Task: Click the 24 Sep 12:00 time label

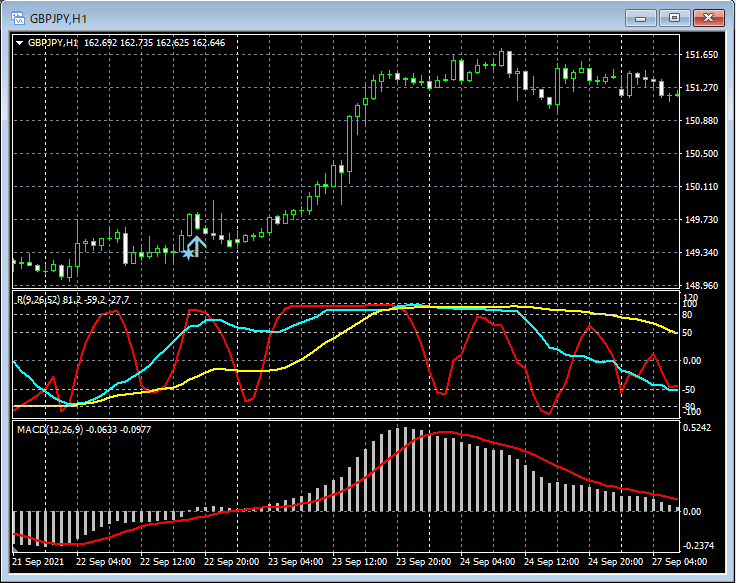Action: point(551,562)
